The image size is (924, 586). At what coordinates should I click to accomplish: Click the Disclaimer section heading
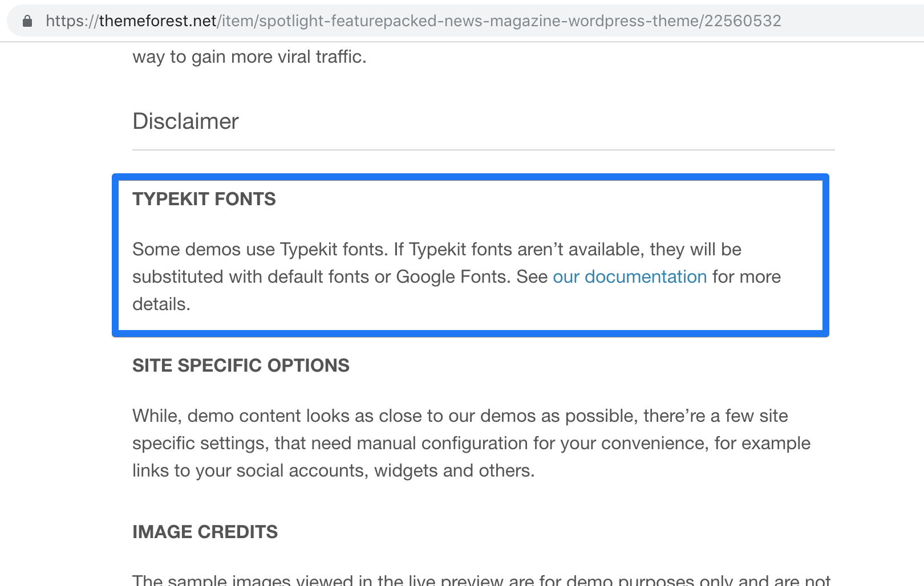pyautogui.click(x=185, y=121)
